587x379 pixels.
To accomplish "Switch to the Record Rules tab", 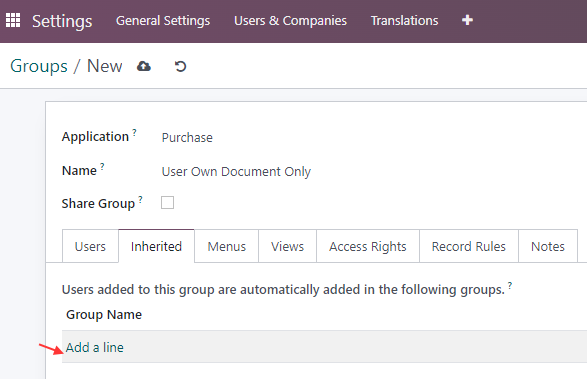I will [469, 246].
